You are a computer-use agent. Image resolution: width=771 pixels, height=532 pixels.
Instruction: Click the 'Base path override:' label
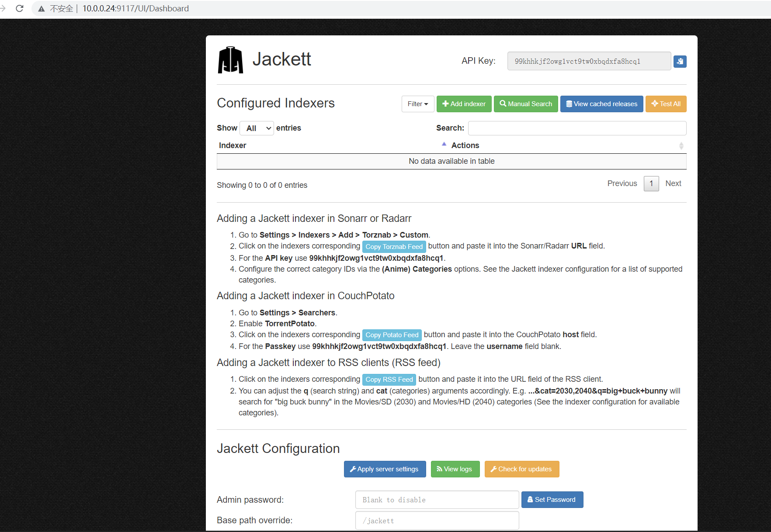[x=254, y=520]
